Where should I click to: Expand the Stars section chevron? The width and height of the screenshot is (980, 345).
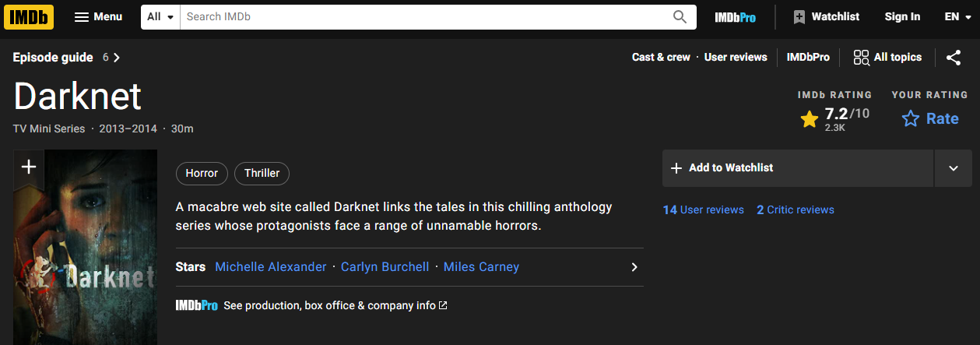coord(634,267)
